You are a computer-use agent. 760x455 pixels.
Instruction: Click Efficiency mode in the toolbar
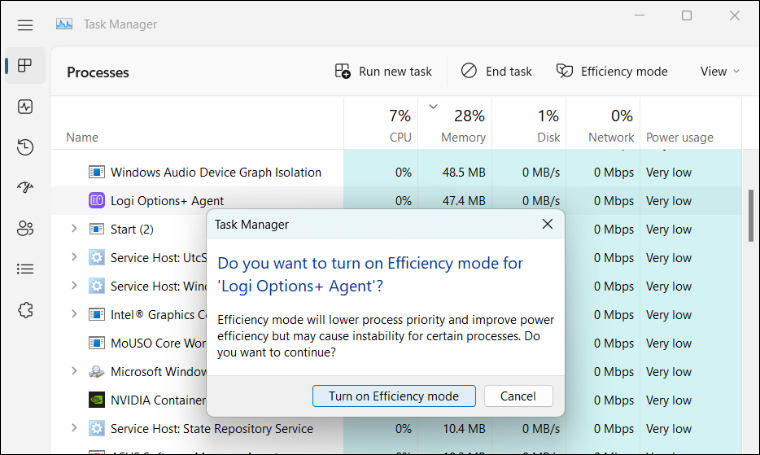[612, 71]
